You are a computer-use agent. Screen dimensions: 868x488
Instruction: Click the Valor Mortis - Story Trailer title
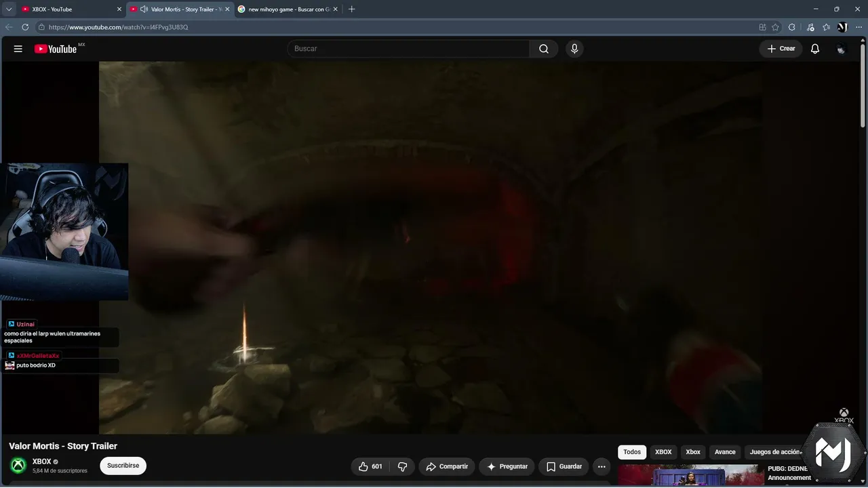click(x=63, y=446)
